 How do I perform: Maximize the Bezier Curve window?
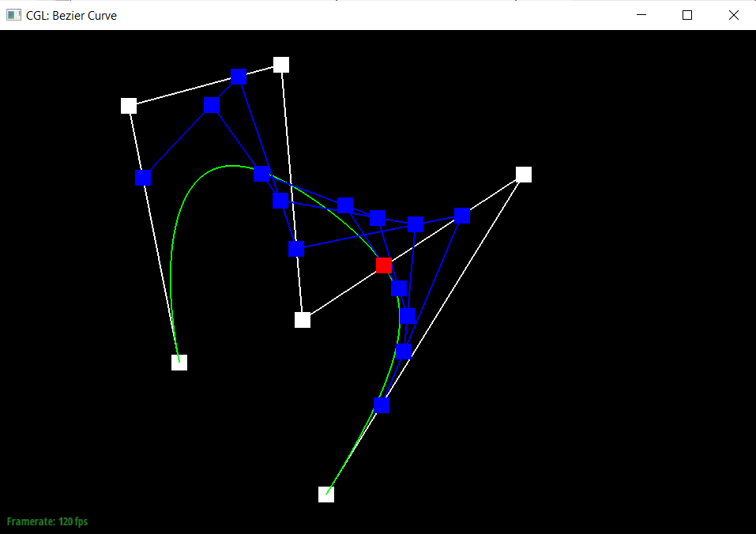pos(687,15)
